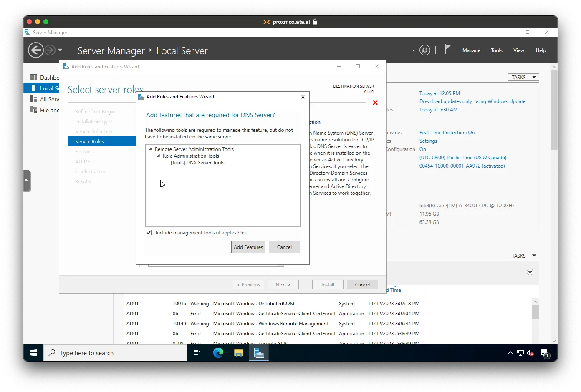Click main window vertical scrollbar thumb
The image size is (581, 392).
[x=554, y=110]
